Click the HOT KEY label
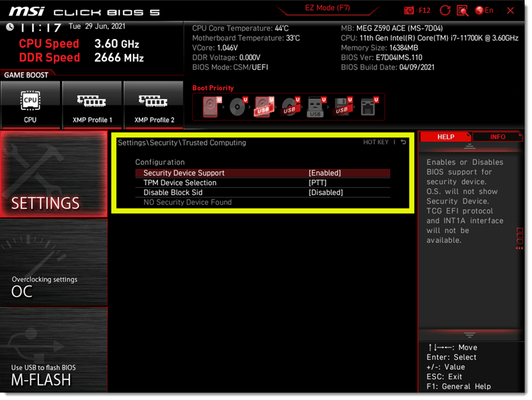This screenshot has height=400, width=532. coord(375,142)
